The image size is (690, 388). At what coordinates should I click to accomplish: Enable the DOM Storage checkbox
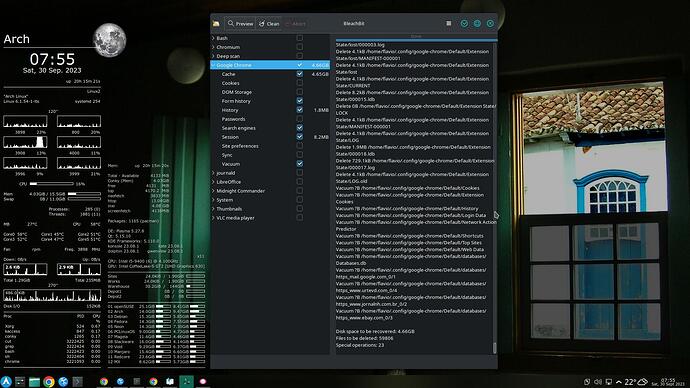[300, 92]
